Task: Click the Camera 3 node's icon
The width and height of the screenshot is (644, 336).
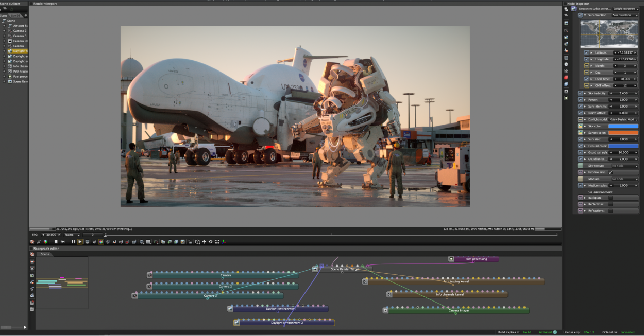Action: [134, 295]
